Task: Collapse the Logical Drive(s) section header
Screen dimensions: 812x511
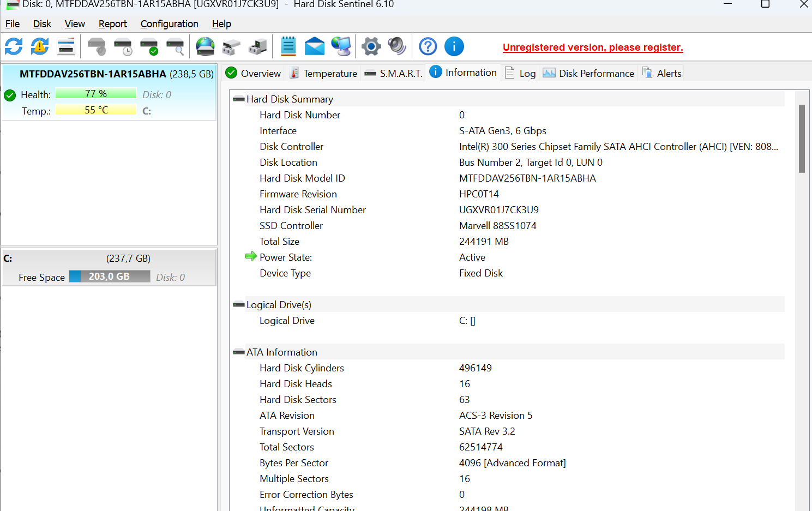Action: click(239, 305)
